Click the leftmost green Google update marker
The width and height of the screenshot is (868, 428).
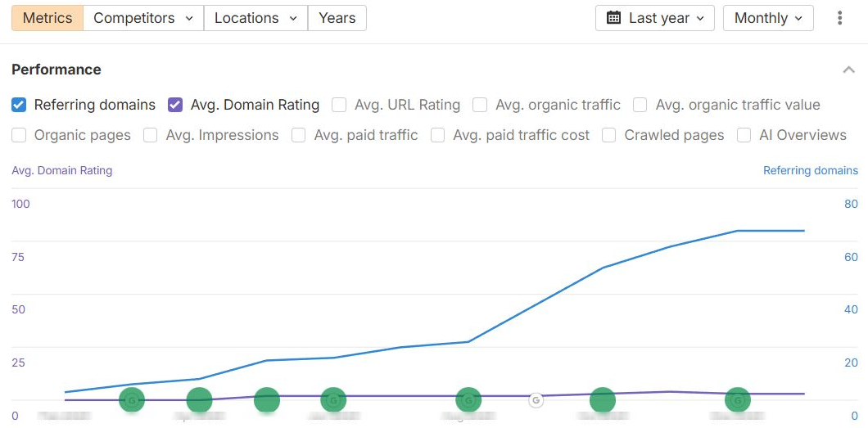tap(132, 400)
